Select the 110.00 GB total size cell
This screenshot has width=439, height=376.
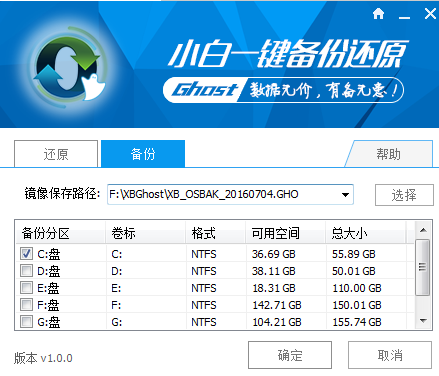tap(357, 288)
